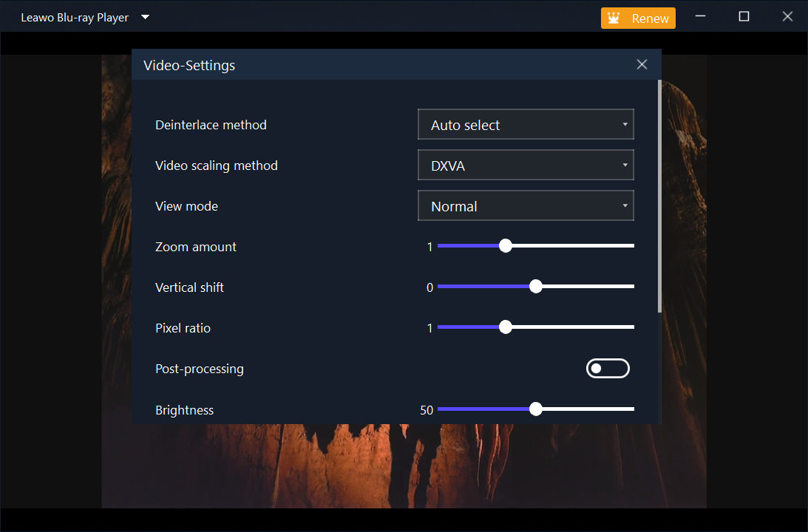Click the View mode dropdown arrow
Screen dimensions: 808x532
tap(625, 205)
